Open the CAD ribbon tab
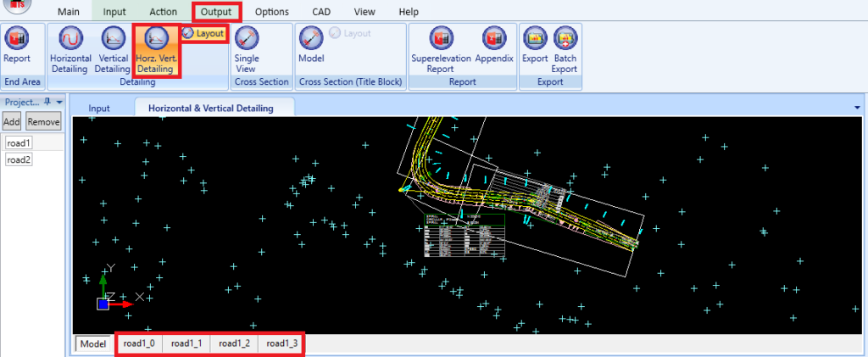Screen dimensions: 868x357 (321, 12)
